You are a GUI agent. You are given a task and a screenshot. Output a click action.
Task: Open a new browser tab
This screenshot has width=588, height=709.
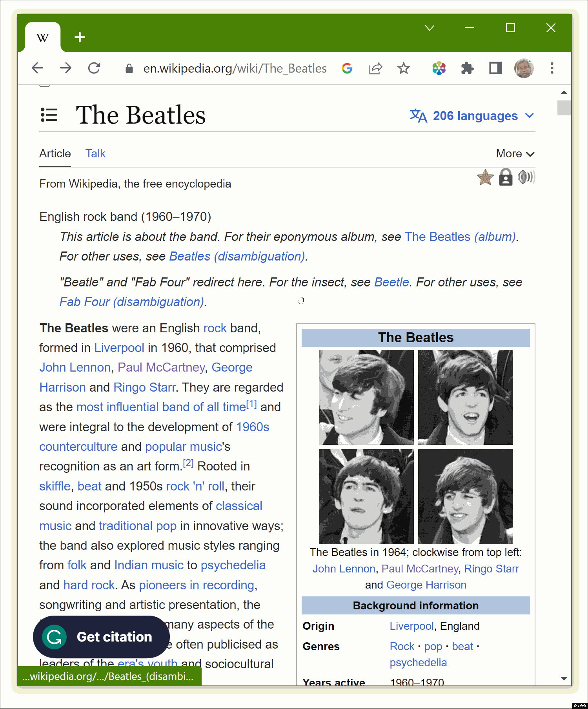point(80,37)
